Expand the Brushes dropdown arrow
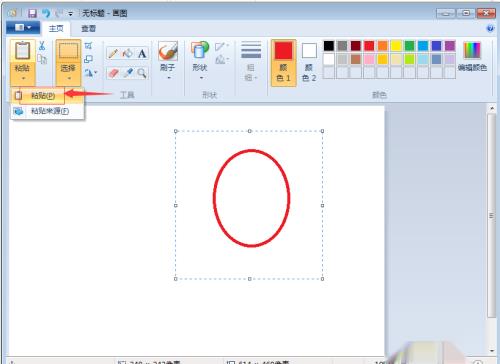This screenshot has width=500, height=364. click(168, 78)
